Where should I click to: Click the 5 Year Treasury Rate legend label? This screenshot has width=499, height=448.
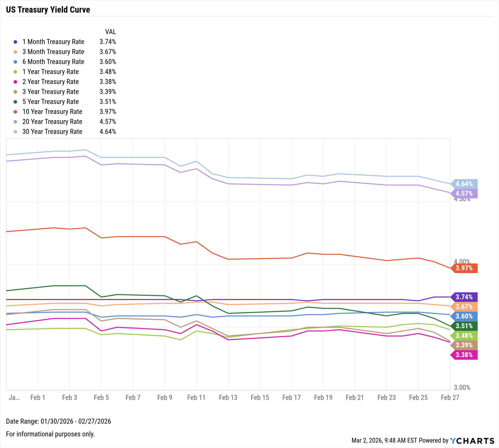(x=50, y=102)
